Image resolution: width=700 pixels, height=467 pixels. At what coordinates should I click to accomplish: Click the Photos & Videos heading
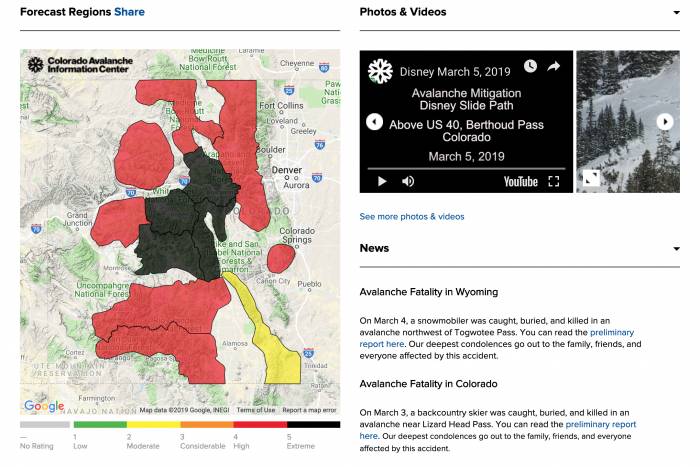[403, 12]
